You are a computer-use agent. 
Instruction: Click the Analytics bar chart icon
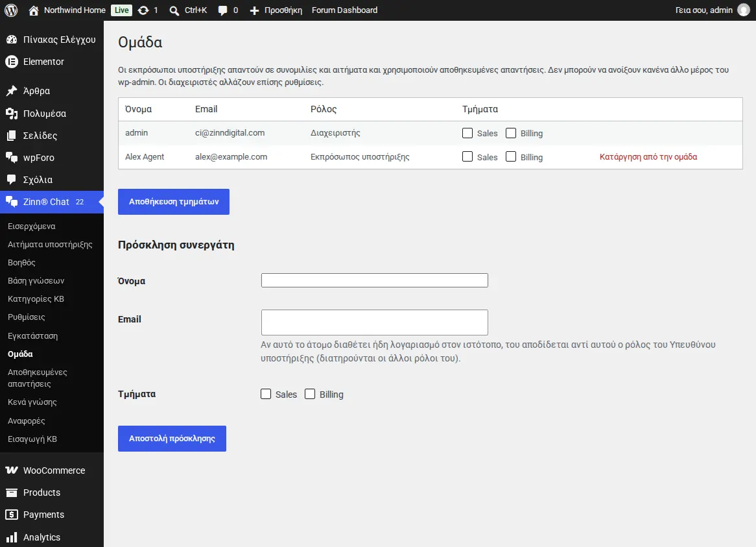coord(12,537)
